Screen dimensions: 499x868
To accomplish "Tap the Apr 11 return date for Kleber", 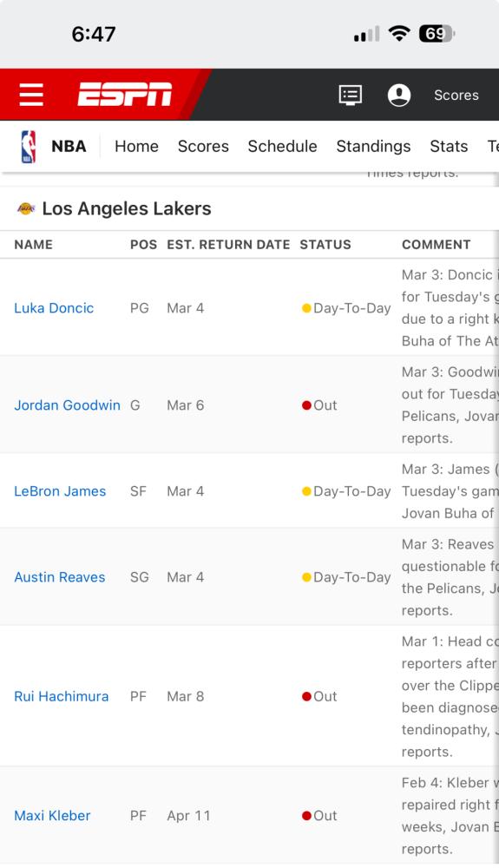I will tap(188, 815).
